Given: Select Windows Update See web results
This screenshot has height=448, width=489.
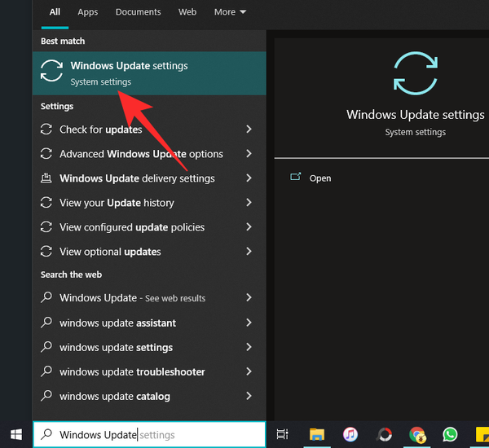Looking at the screenshot, I should (x=149, y=297).
